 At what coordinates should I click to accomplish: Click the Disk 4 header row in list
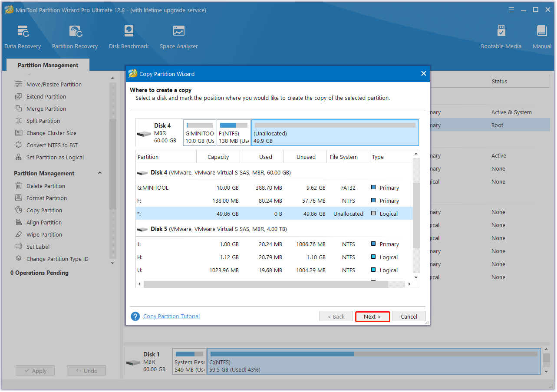point(274,172)
